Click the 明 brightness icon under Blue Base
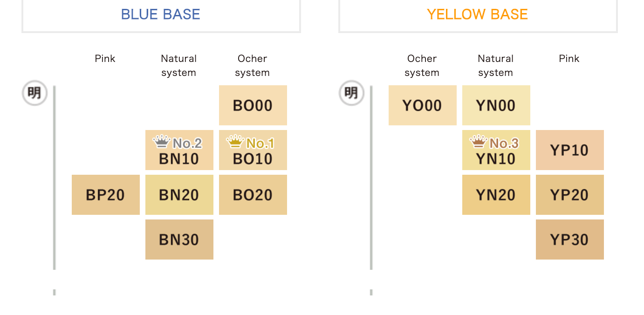This screenshot has width=644, height=315. [x=34, y=93]
